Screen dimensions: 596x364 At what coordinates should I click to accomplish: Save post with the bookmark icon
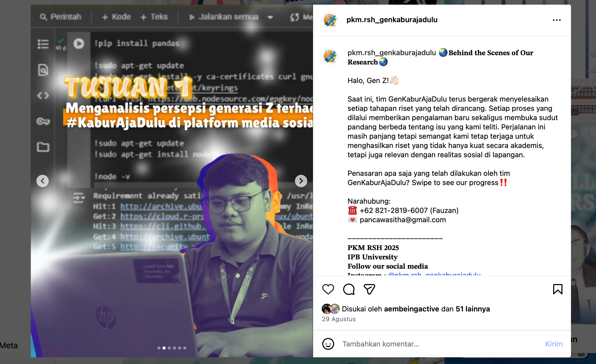coord(558,289)
